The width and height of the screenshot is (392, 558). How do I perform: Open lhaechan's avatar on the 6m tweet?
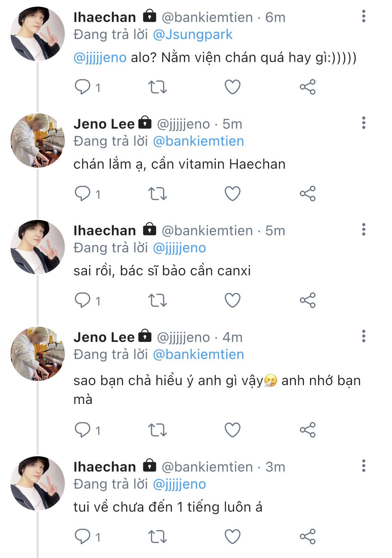click(x=38, y=34)
